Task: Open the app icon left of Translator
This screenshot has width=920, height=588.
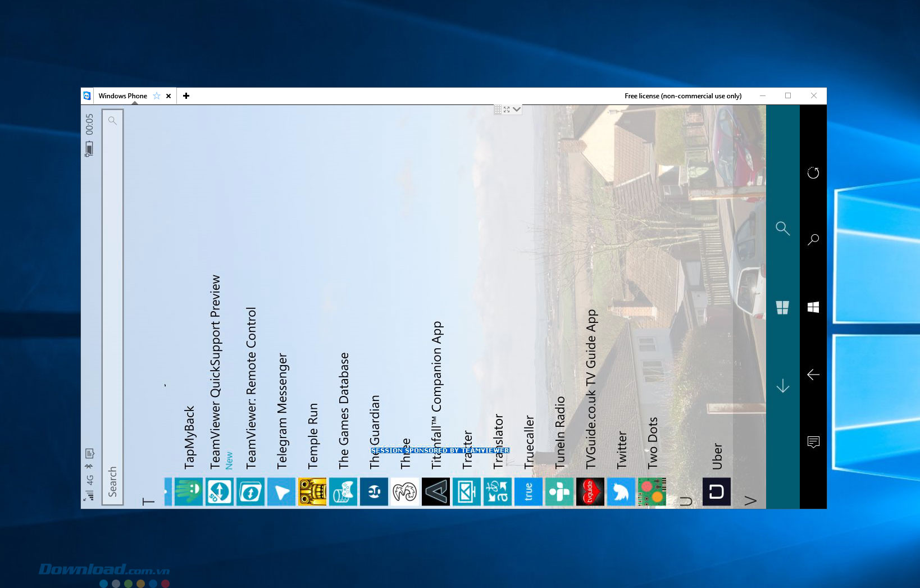Action: tap(467, 492)
